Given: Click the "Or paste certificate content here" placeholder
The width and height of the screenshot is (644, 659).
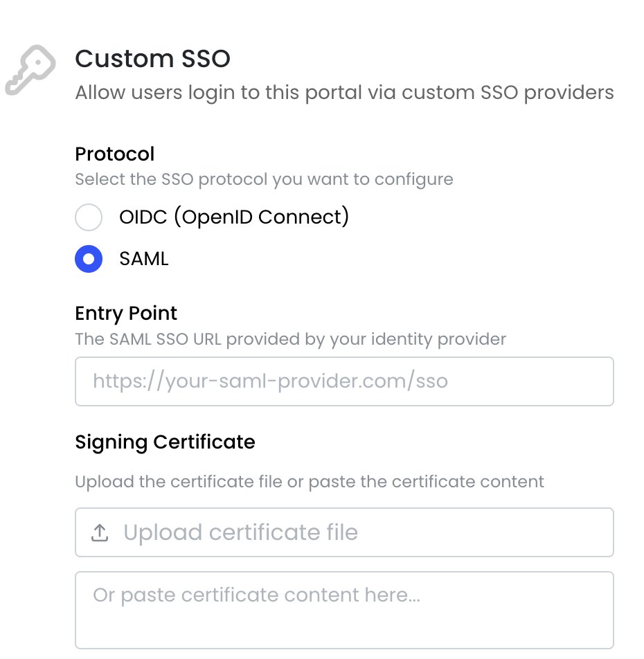Looking at the screenshot, I should 257,595.
